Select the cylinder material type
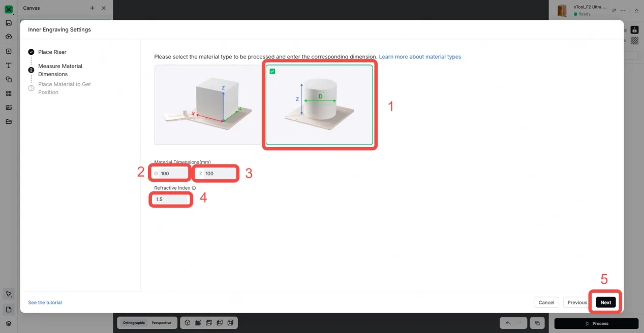The image size is (644, 333). point(319,105)
